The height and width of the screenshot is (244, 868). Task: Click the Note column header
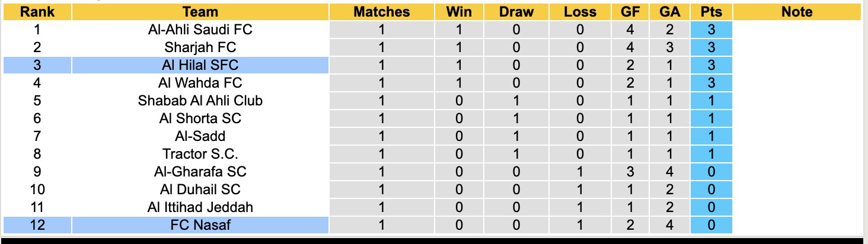point(796,12)
